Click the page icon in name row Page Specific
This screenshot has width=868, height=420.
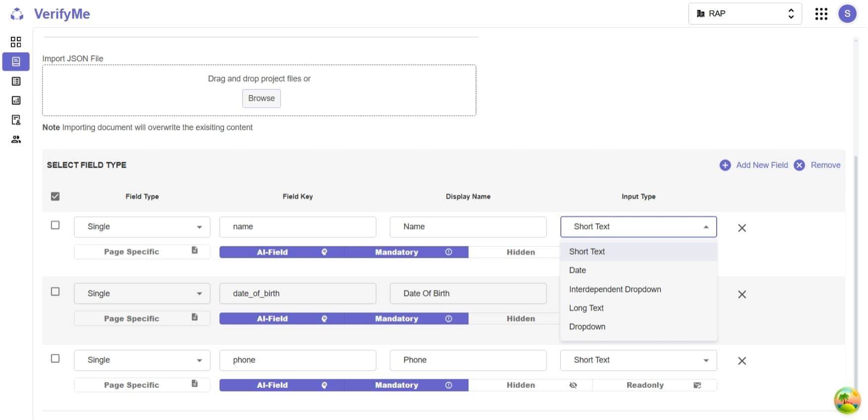[194, 250]
